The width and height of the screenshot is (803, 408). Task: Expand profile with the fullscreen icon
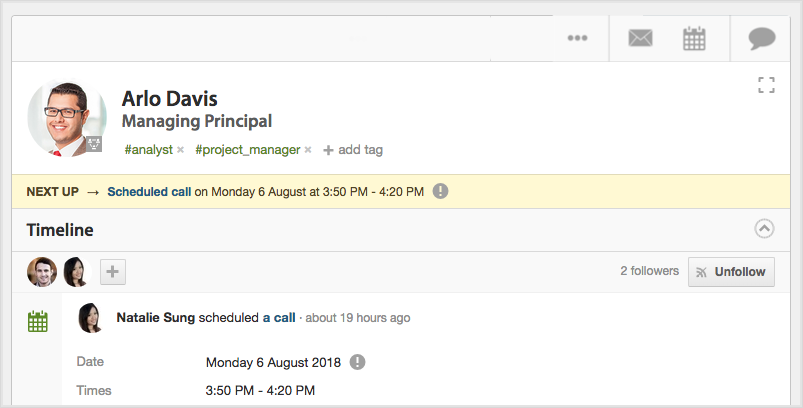(x=767, y=85)
